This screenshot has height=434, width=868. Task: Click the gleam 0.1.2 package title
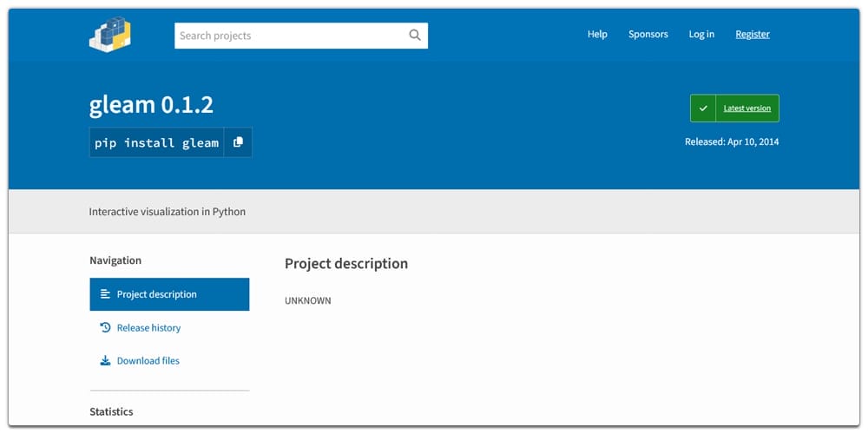pos(151,105)
